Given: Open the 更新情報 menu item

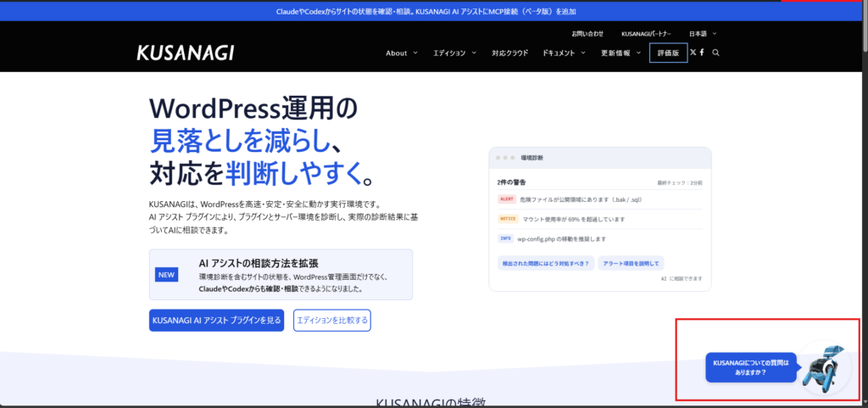Looking at the screenshot, I should (615, 53).
